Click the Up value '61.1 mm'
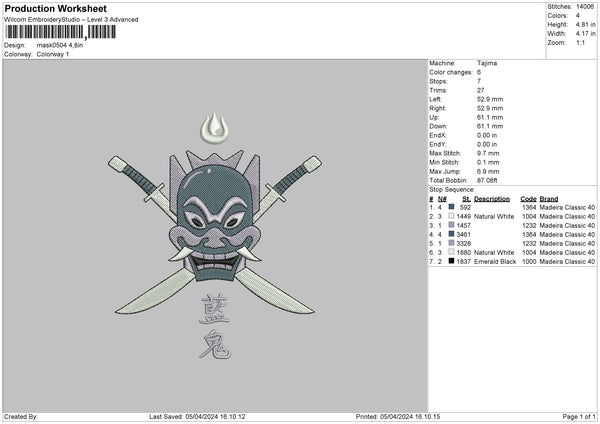Screen dimensions: 600x424 point(490,117)
